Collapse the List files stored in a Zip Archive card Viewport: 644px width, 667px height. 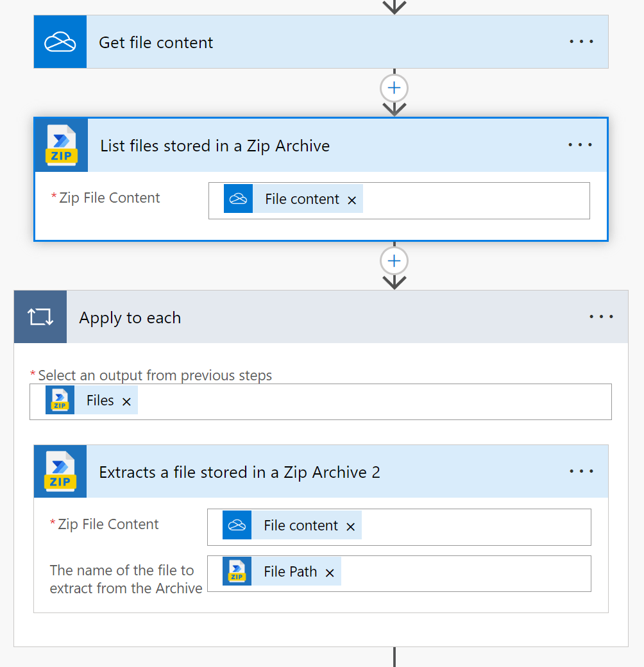click(321, 144)
